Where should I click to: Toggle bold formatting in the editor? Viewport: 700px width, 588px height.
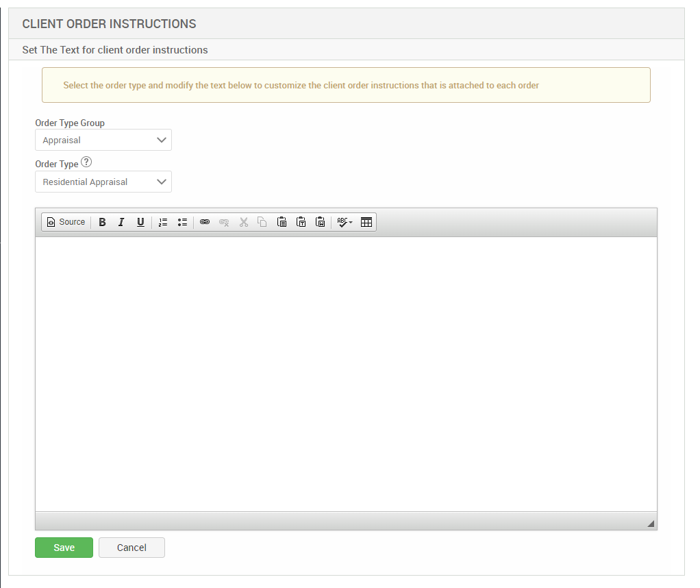(x=102, y=222)
